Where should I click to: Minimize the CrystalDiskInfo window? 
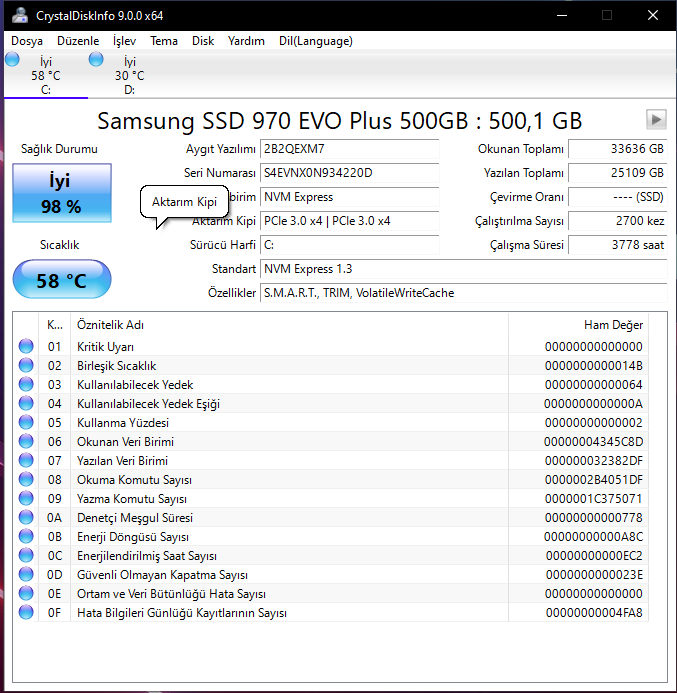click(x=562, y=15)
